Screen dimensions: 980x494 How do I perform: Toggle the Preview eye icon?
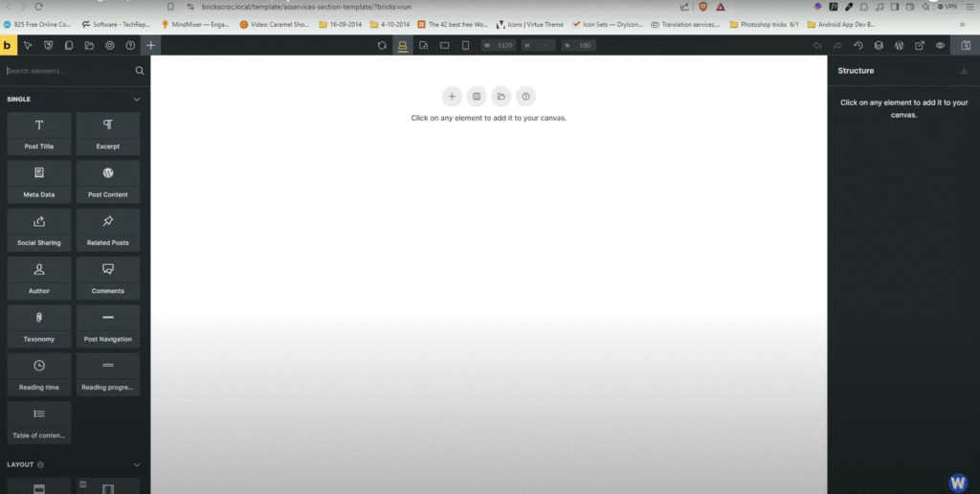click(x=940, y=45)
